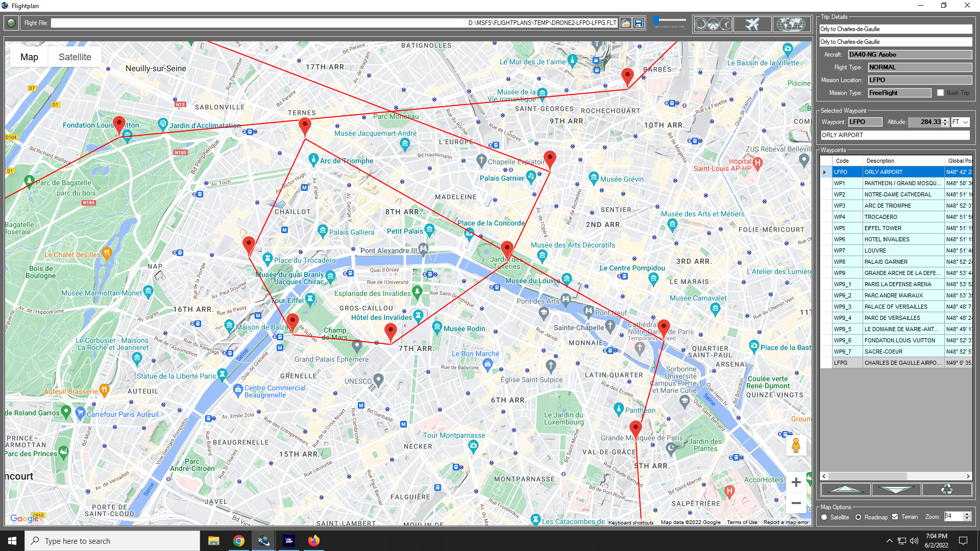Screen dimensions: 980x551
Task: Click the zoom value spinner arrows
Action: [x=966, y=516]
